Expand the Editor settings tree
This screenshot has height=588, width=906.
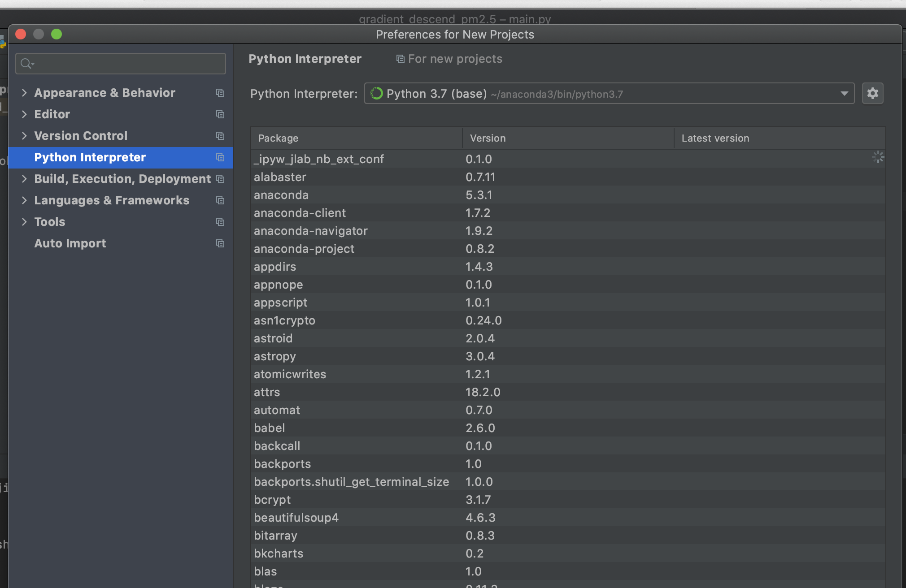click(x=25, y=114)
